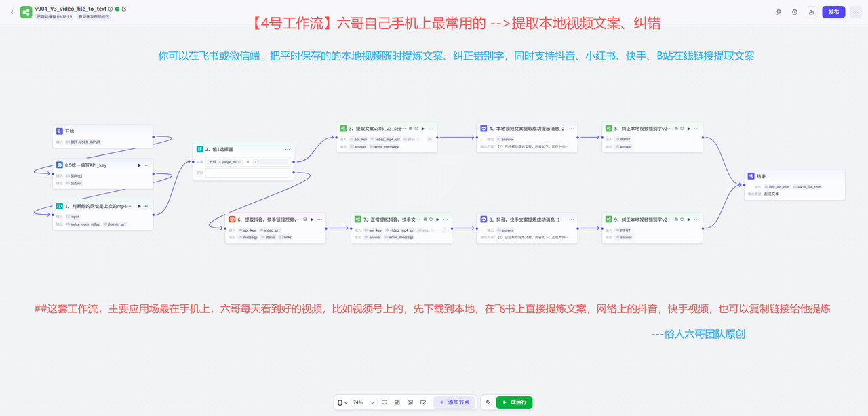Open more menu of node 6、提取抖音、快手链接
868x416 pixels.
click(319, 220)
